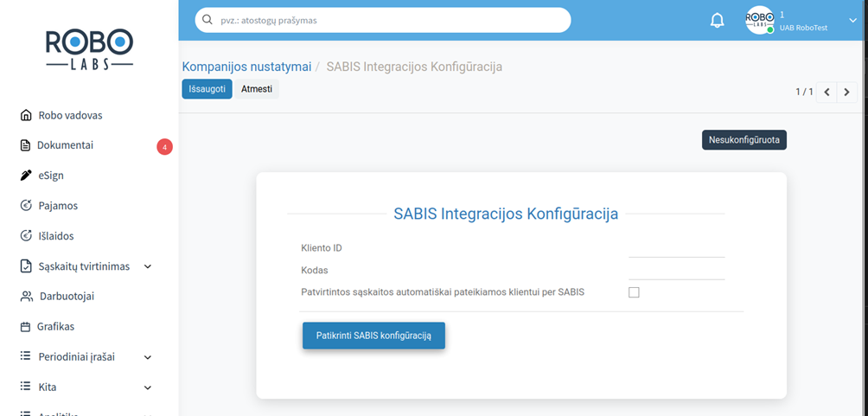The height and width of the screenshot is (416, 868).
Task: Click the calendar icon beside Grafikas
Action: pyautogui.click(x=25, y=327)
